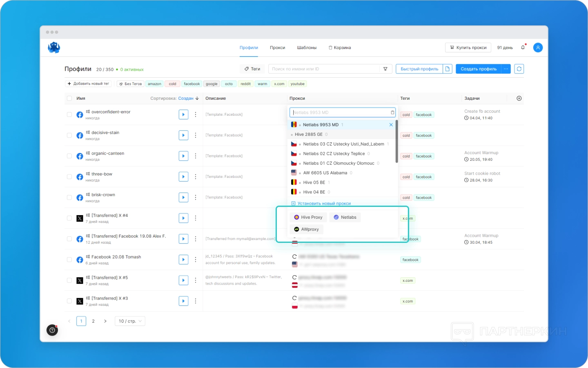Open the Прокси tab
This screenshot has height=368, width=588.
pos(277,48)
